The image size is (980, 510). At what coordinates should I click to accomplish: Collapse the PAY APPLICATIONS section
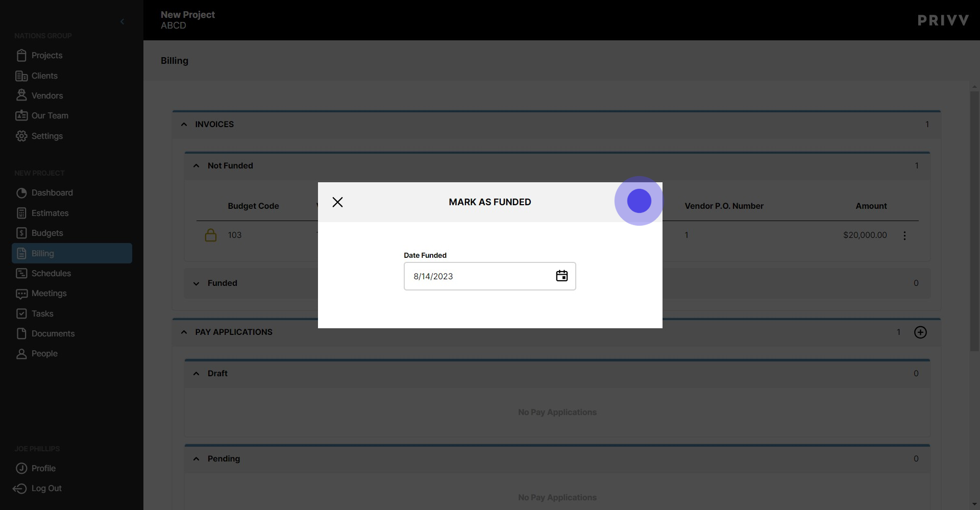pos(184,332)
